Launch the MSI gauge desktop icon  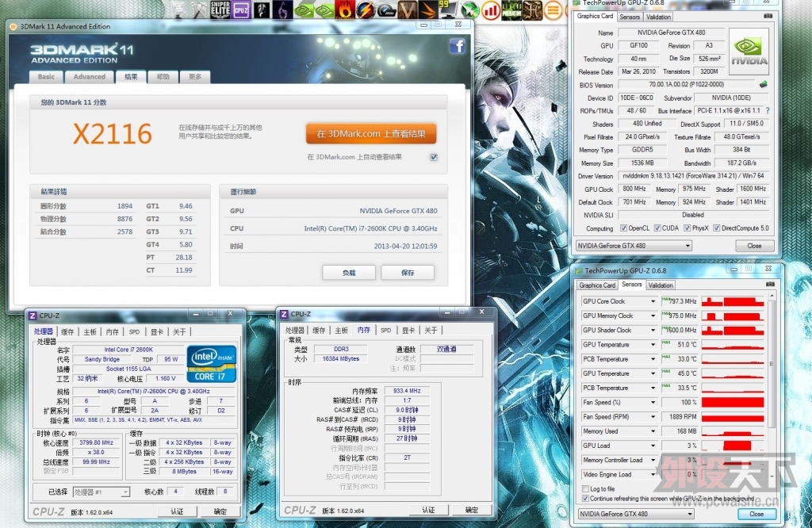(386, 10)
